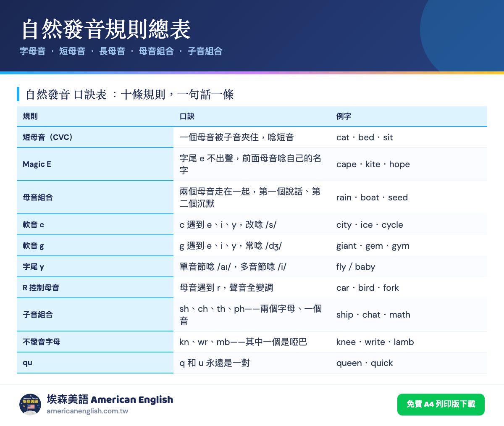Click the qu rule cell
Viewport: 504px width, 426px height.
pyautogui.click(x=95, y=363)
